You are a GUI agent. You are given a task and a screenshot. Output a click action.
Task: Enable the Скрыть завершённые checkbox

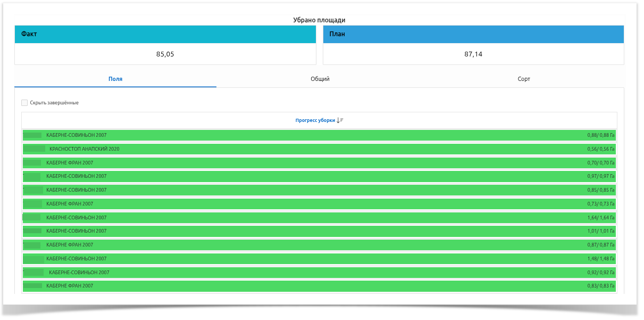pos(24,103)
